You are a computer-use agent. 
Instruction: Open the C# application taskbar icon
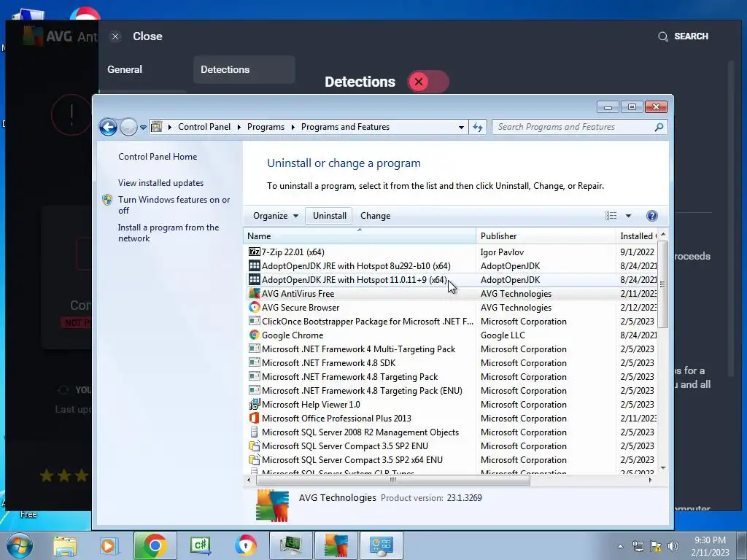(x=200, y=545)
